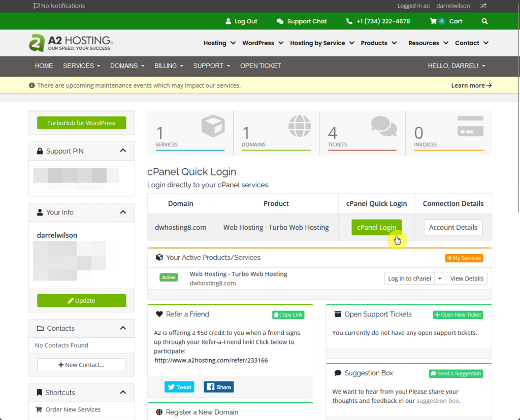The width and height of the screenshot is (520, 420).
Task: Go to HOME in the client menu
Action: click(x=44, y=66)
